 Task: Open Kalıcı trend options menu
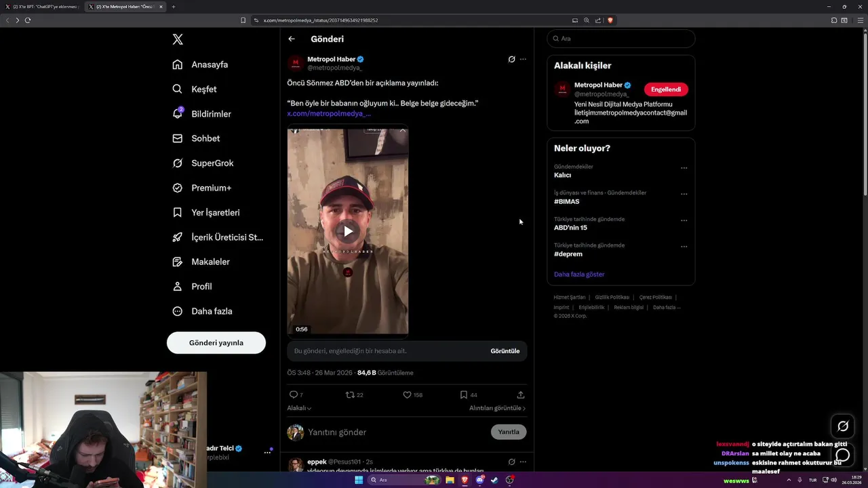(684, 168)
